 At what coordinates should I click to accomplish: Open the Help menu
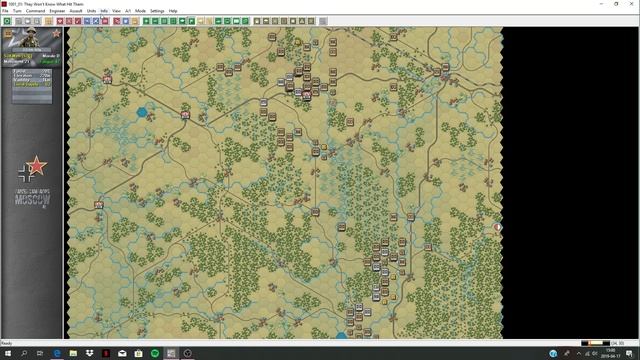(173, 11)
